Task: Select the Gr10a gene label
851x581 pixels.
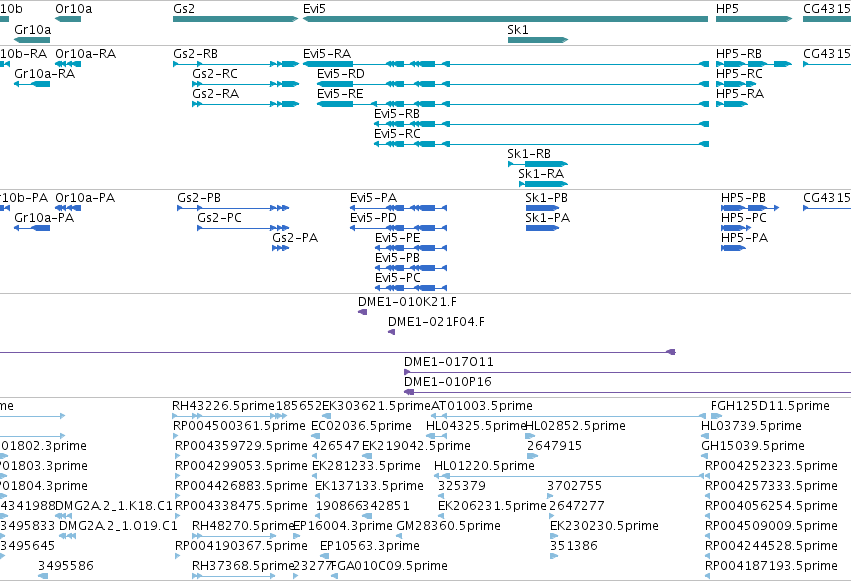Action: [x=33, y=29]
